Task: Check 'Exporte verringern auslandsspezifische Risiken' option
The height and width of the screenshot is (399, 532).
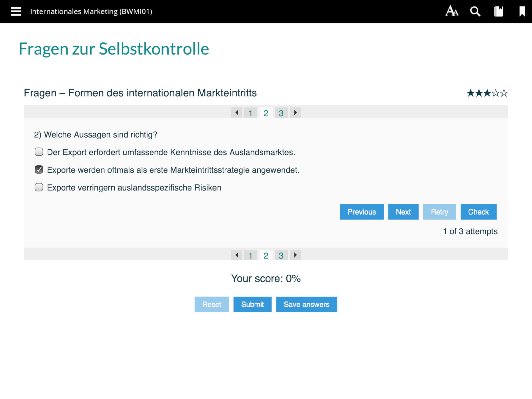Action: pos(39,187)
